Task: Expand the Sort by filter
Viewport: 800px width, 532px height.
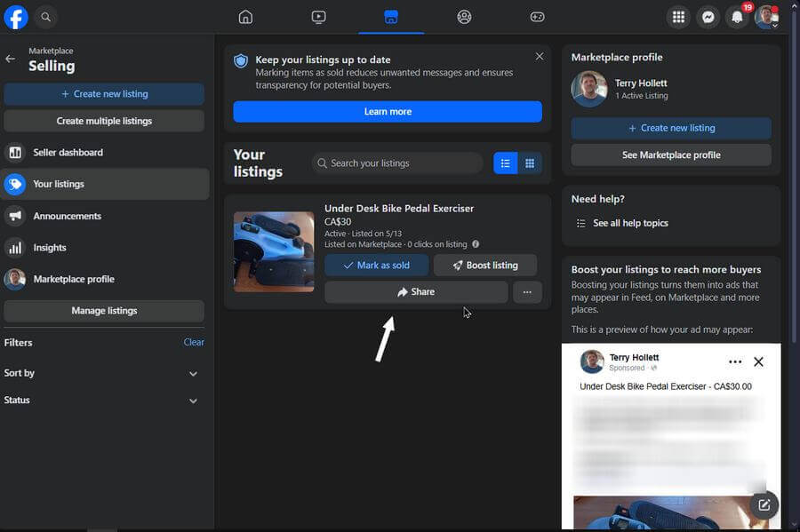Action: [x=104, y=373]
